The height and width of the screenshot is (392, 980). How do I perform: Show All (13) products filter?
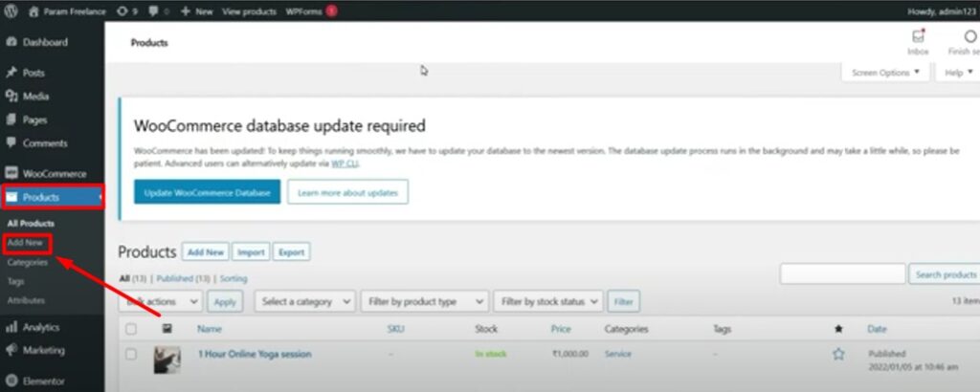pyautogui.click(x=132, y=278)
